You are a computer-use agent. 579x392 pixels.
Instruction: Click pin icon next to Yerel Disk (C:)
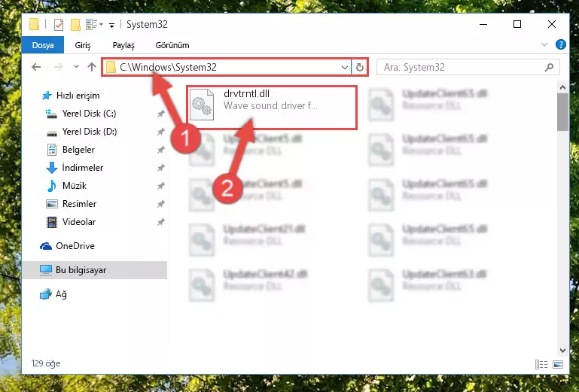click(160, 114)
